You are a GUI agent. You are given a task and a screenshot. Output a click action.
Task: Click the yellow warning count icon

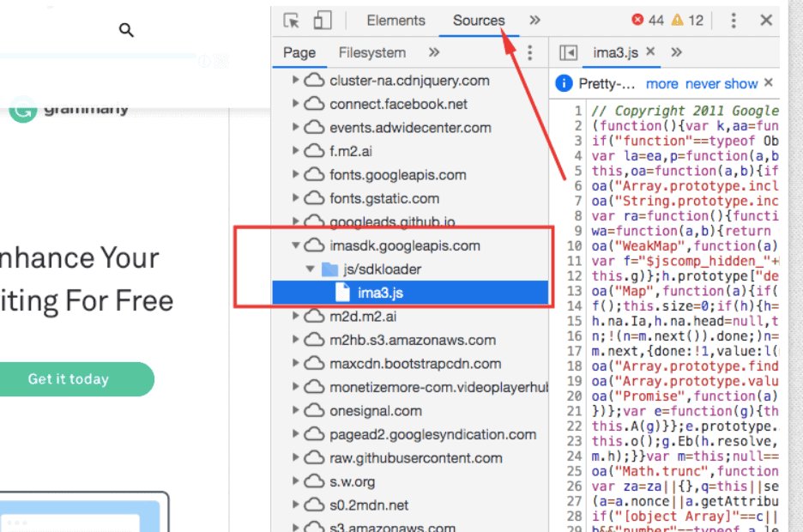[x=678, y=21]
